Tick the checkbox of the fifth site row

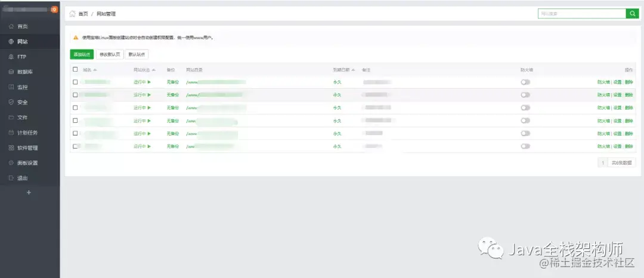pyautogui.click(x=75, y=134)
